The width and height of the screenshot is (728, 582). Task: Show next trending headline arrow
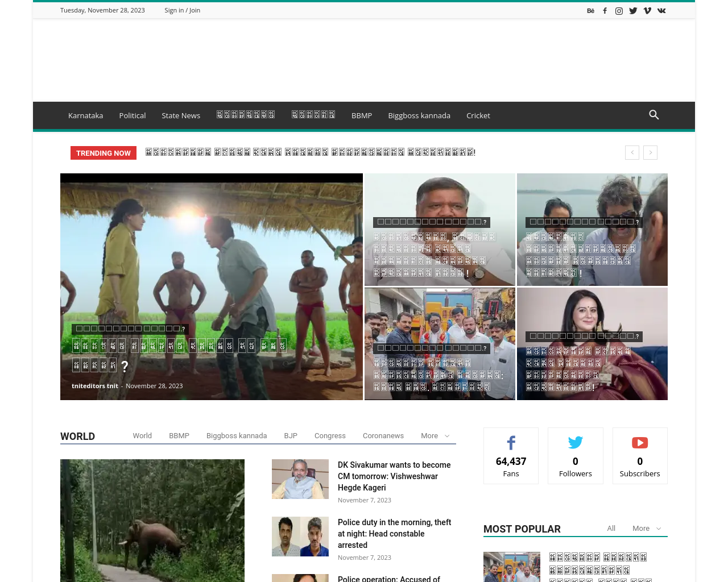pyautogui.click(x=651, y=152)
